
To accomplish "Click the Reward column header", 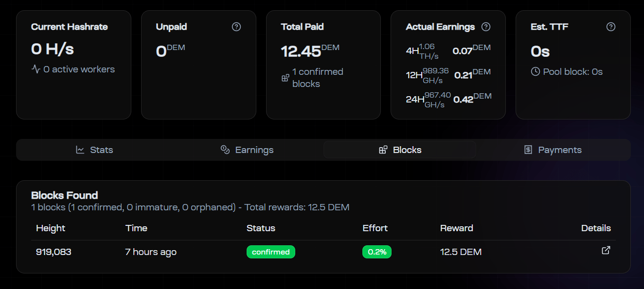I will (x=456, y=228).
